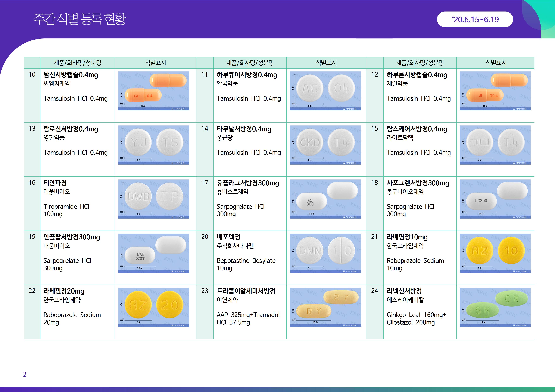Viewport: 555px width, 392px height.
Task: Click the DWB TP tablet image
Action: tap(153, 199)
